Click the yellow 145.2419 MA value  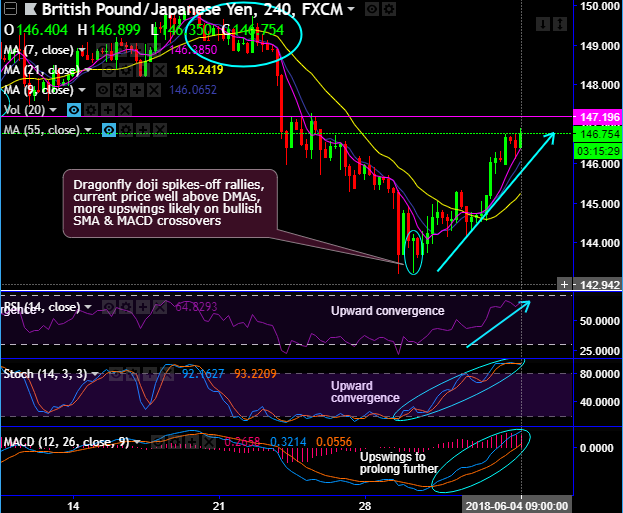[x=199, y=70]
